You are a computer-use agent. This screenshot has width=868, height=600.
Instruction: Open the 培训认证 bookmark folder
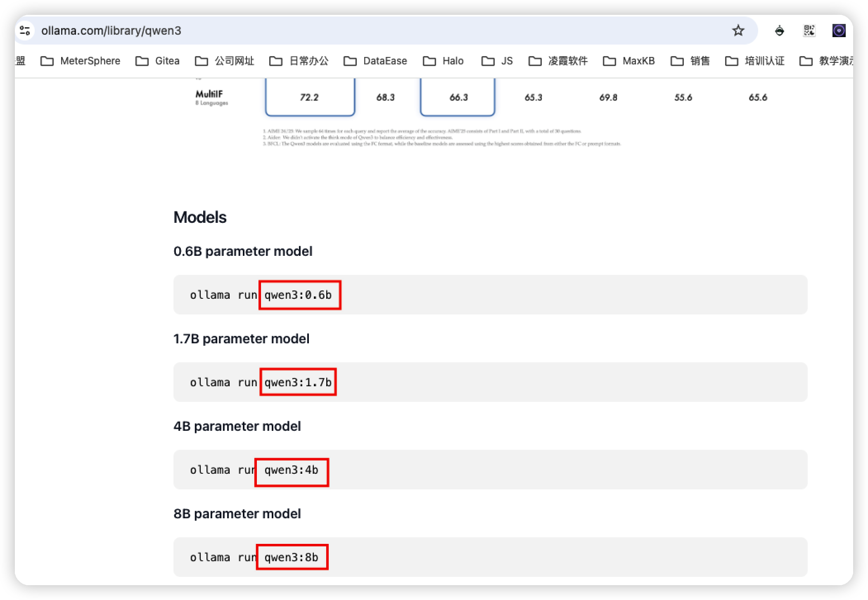(x=754, y=61)
